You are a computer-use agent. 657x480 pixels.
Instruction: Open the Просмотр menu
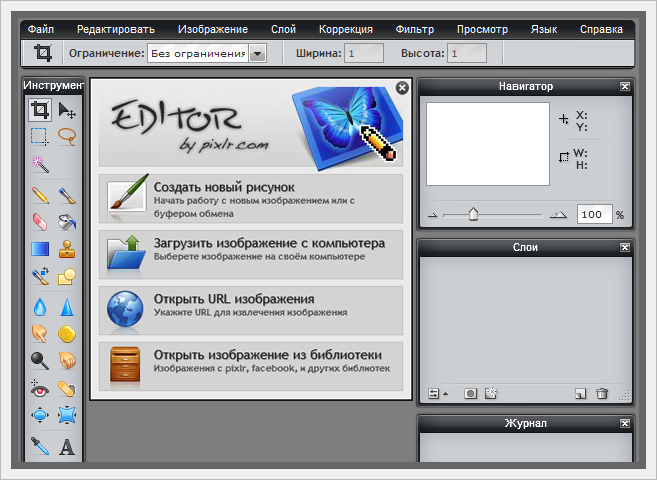[x=482, y=29]
